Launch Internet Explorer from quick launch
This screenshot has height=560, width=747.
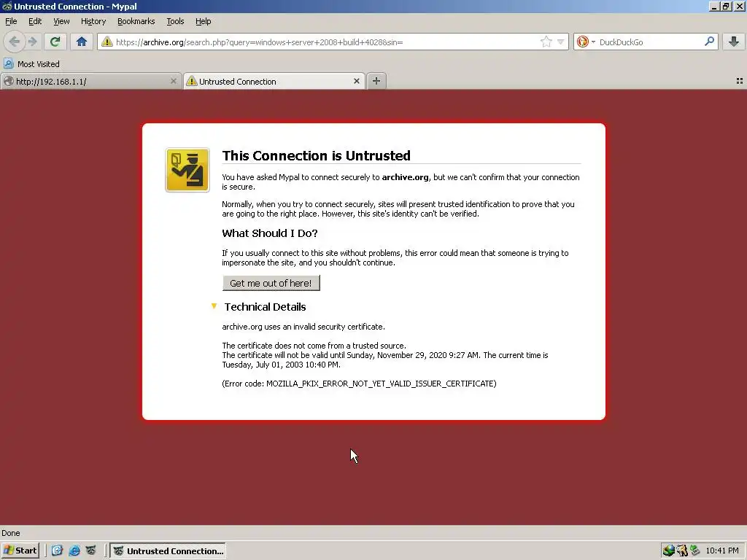[74, 551]
